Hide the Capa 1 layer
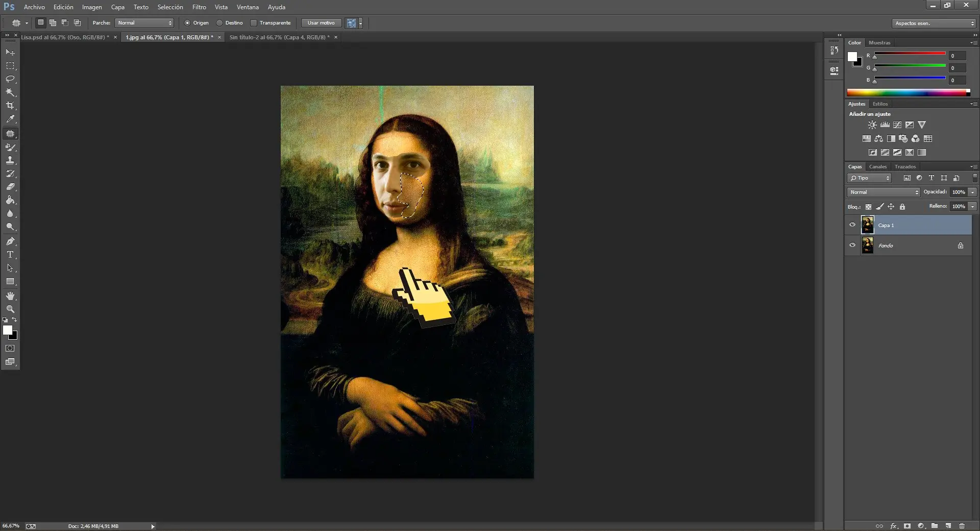 pyautogui.click(x=852, y=225)
